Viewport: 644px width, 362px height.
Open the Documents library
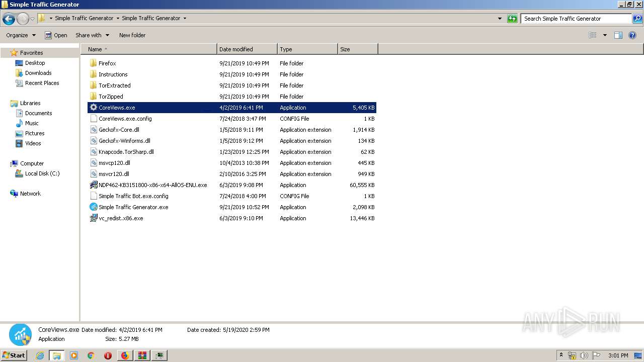click(38, 113)
